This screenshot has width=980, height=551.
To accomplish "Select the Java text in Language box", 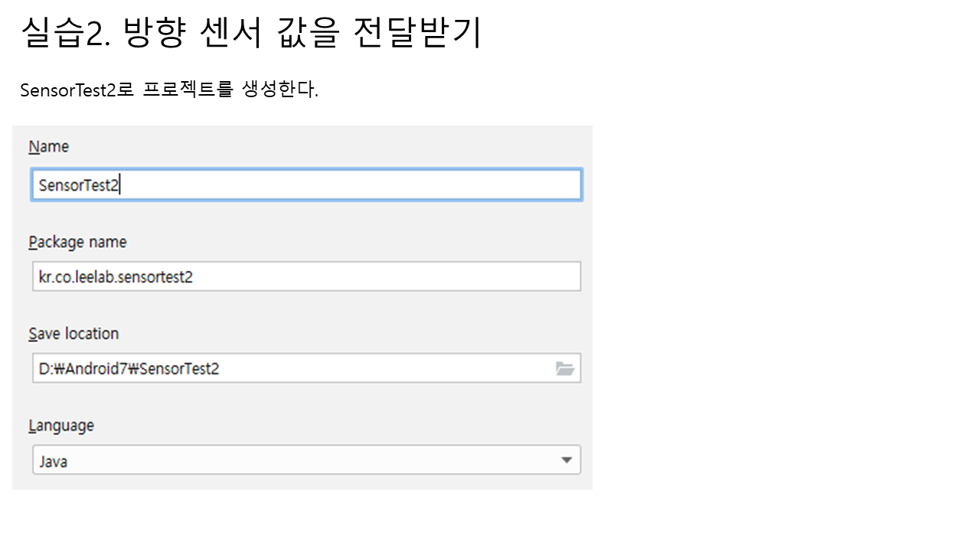I will (x=53, y=462).
